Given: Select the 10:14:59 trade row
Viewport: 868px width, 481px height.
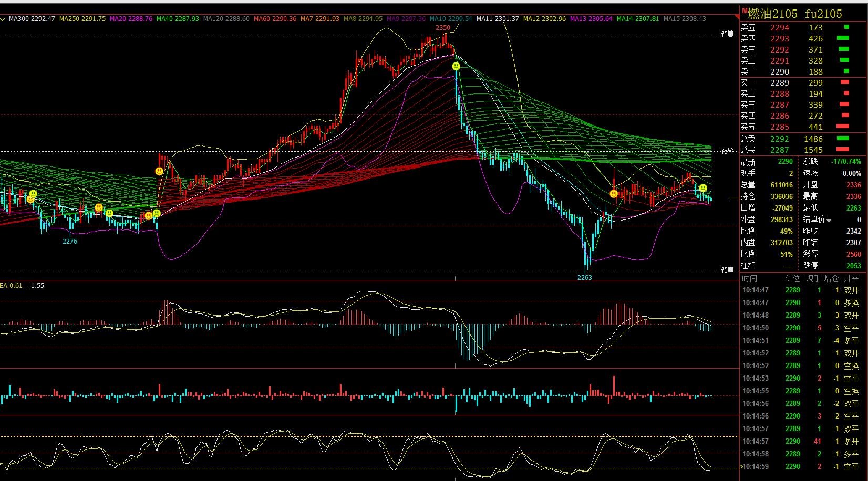Looking at the screenshot, I should click(803, 467).
